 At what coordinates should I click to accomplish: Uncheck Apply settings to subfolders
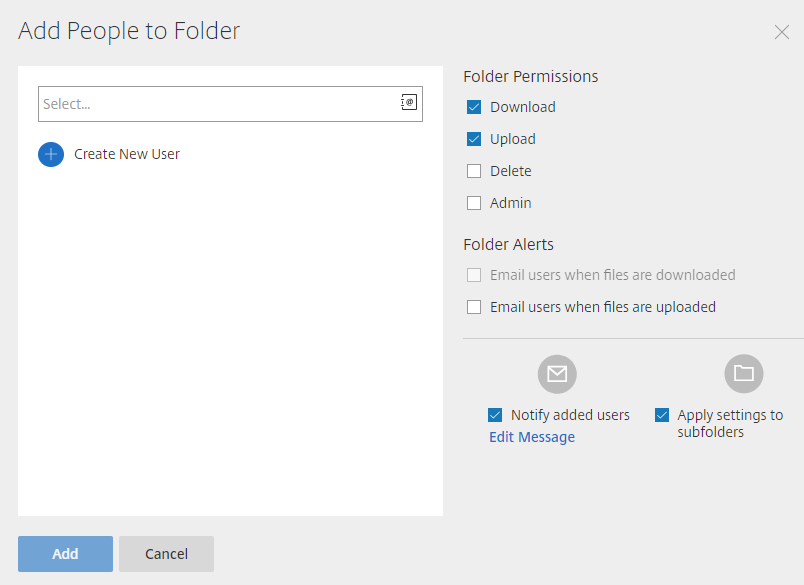click(x=662, y=415)
